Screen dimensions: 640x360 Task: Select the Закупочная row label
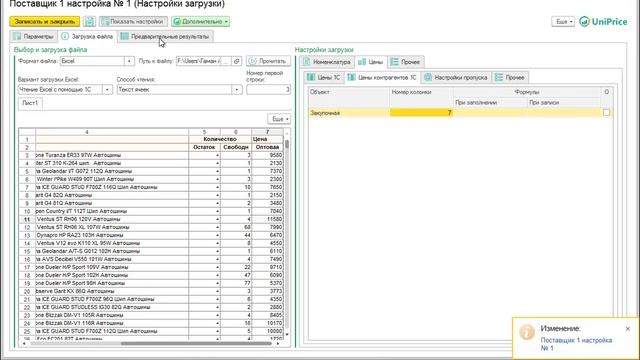click(x=325, y=113)
